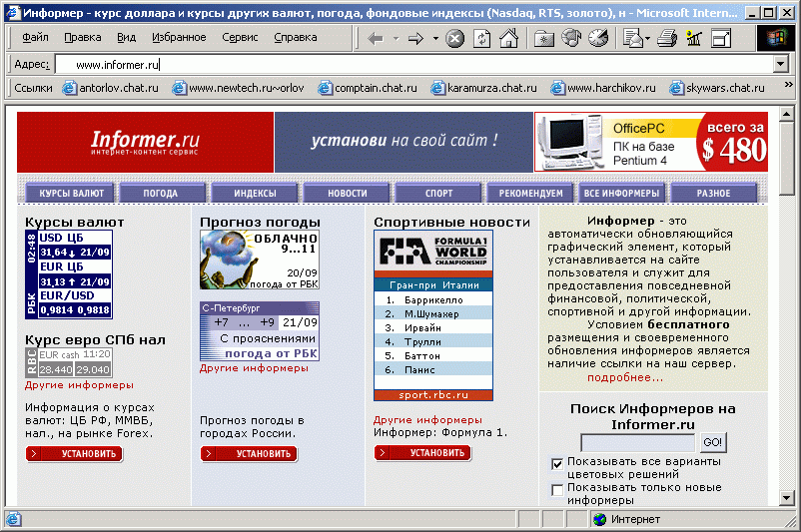Click the Windows logo throbber
Screen dimensions: 801x532
click(775, 38)
